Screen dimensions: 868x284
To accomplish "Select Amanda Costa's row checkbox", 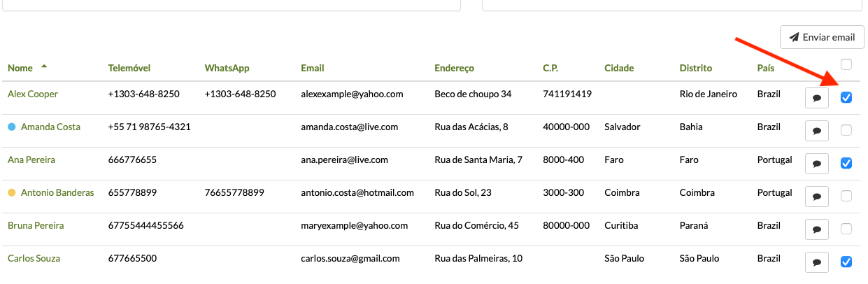I will (x=846, y=130).
